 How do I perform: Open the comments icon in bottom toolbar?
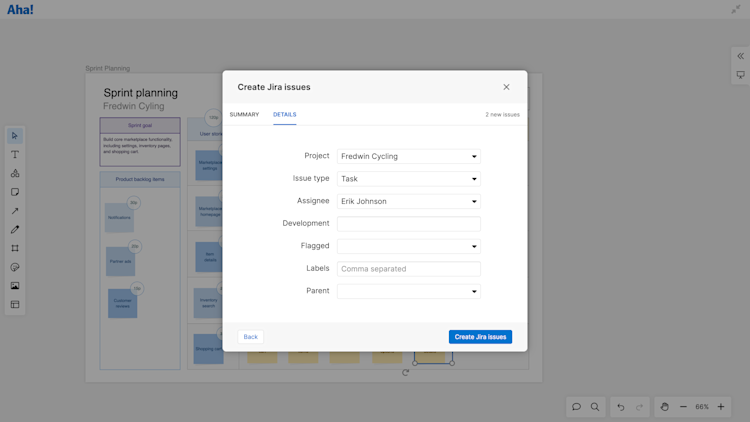pos(576,407)
